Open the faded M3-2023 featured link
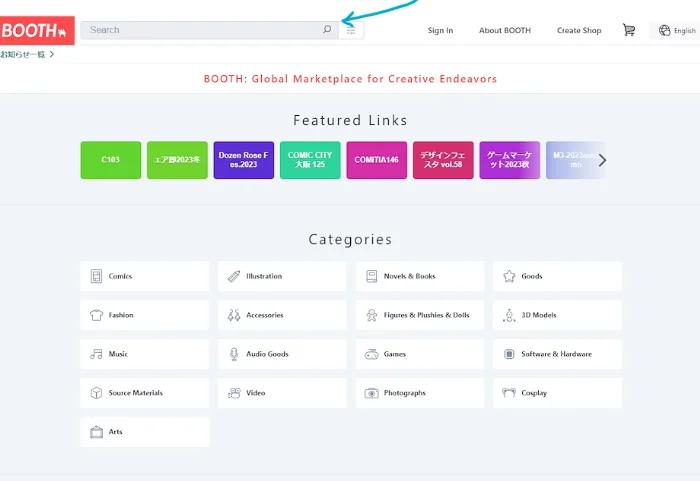The height and width of the screenshot is (481, 700). pos(575,160)
